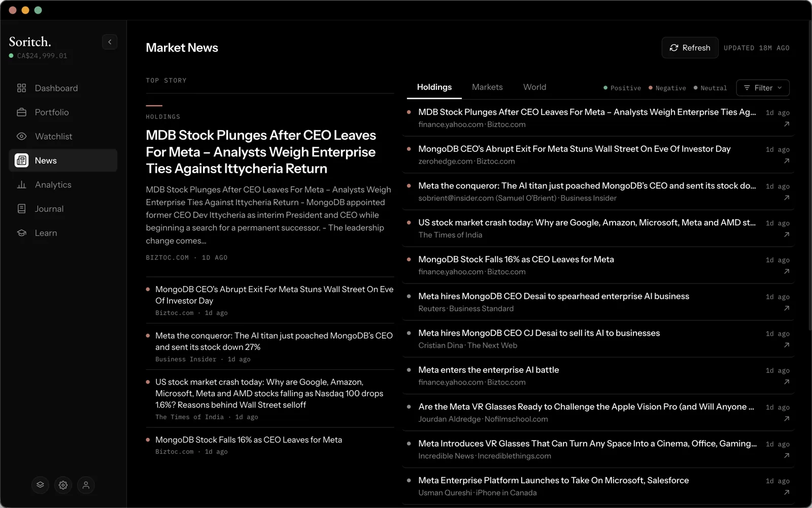812x508 pixels.
Task: Open the Dashboard grid icon
Action: coord(21,88)
